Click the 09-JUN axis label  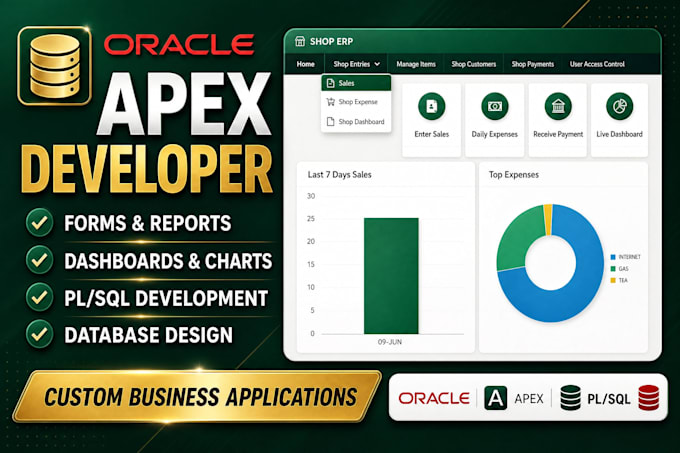point(389,342)
